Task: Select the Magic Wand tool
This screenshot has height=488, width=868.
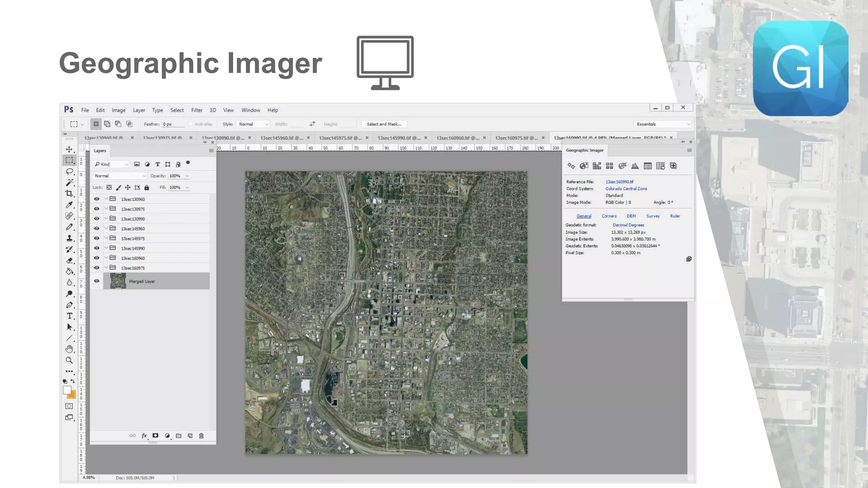Action: tap(69, 183)
